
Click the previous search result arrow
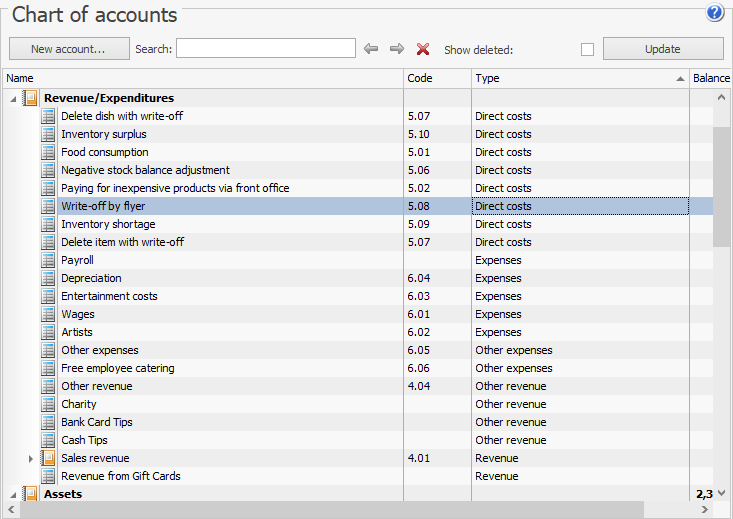371,49
